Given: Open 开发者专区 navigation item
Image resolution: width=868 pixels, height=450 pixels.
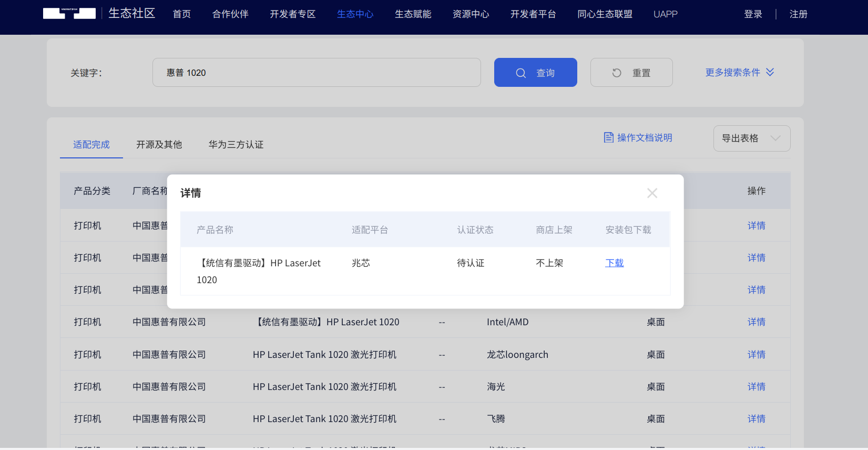Looking at the screenshot, I should click(x=293, y=14).
